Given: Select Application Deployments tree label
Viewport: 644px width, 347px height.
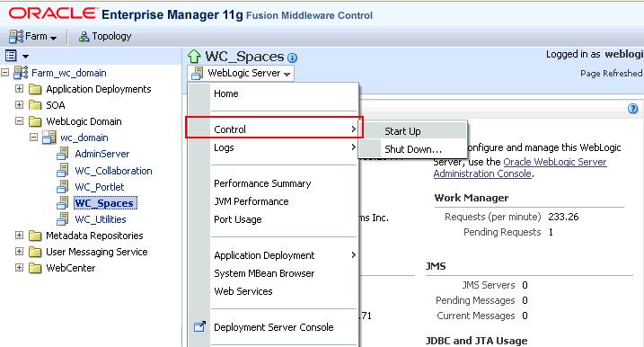Looking at the screenshot, I should (99, 89).
